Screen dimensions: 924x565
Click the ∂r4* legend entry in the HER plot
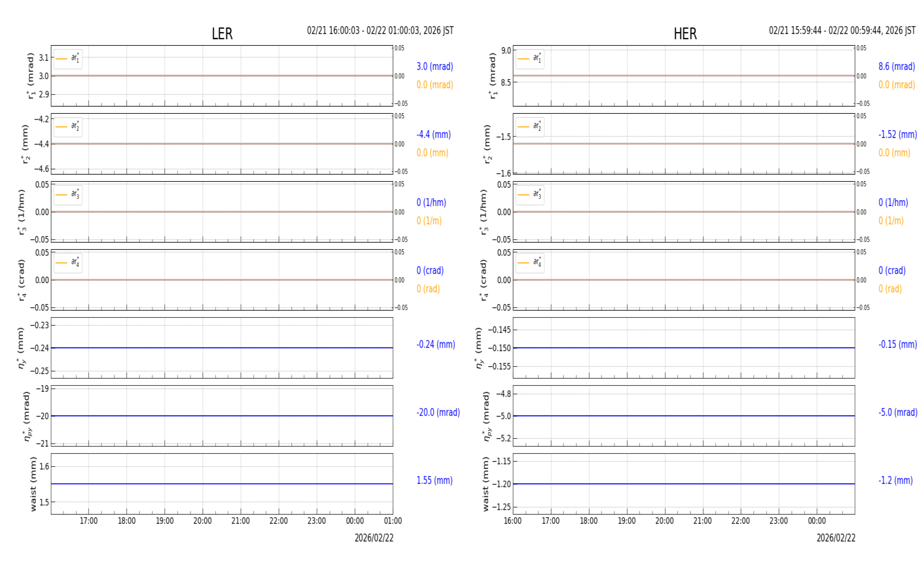click(x=530, y=263)
